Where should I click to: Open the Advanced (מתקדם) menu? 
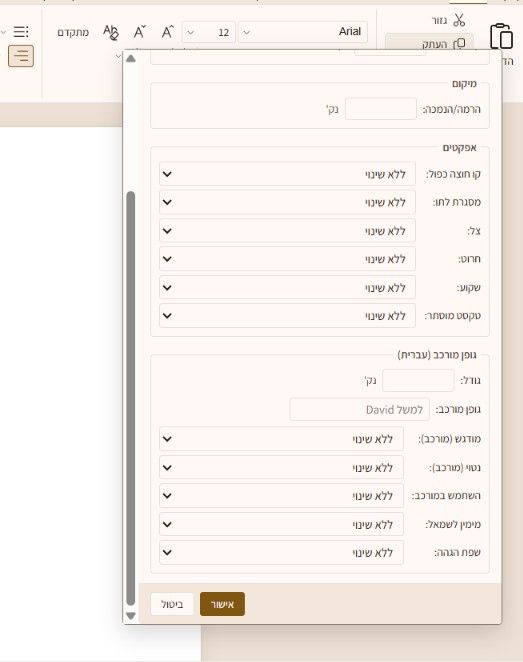point(73,32)
